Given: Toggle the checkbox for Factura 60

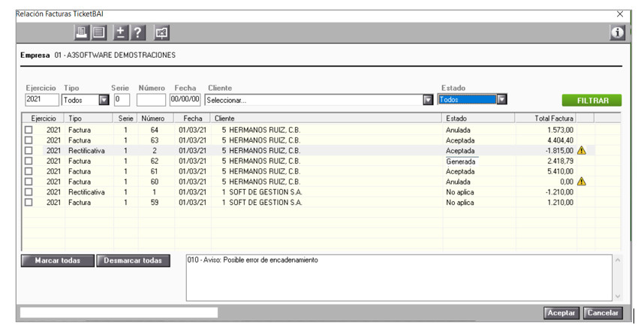Looking at the screenshot, I should pyautogui.click(x=29, y=182).
